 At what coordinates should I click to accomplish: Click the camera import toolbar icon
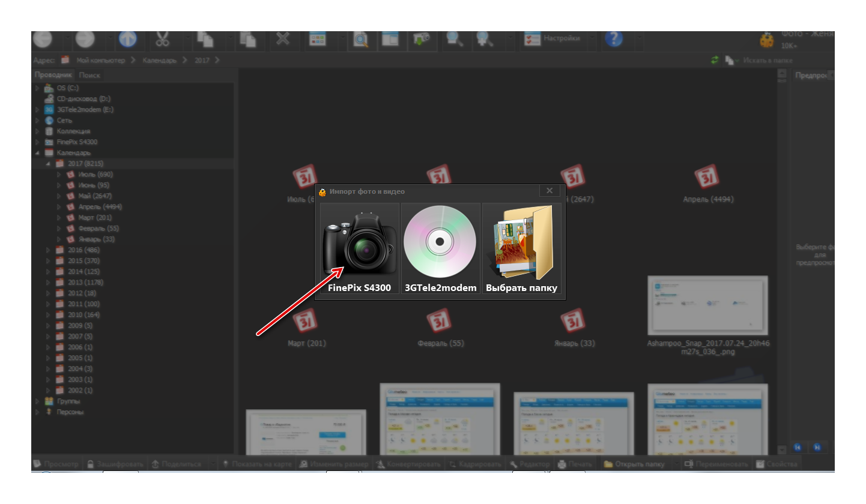pyautogui.click(x=422, y=39)
